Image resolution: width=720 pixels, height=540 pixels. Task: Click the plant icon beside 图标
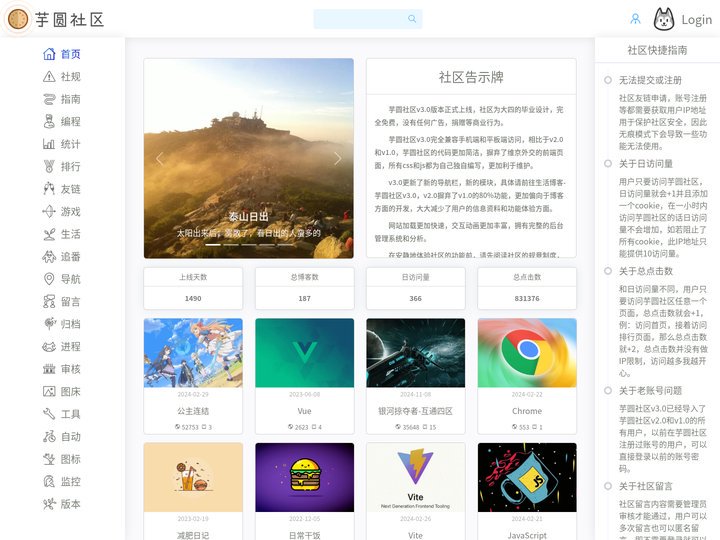(x=49, y=459)
